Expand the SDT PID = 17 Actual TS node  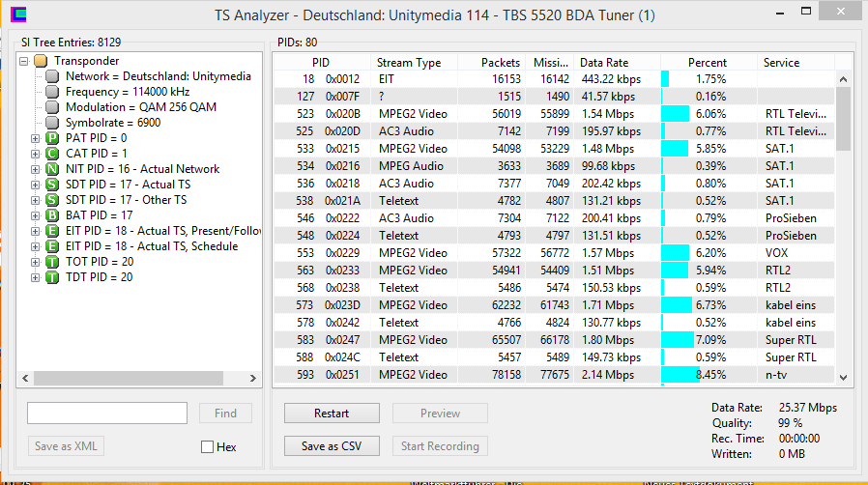pos(36,185)
